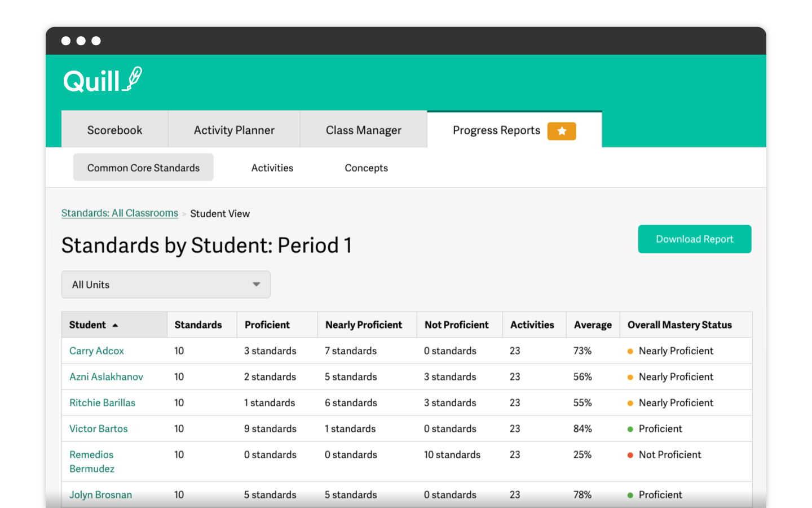Click Azni Aslakhanov's orange status dot

pos(630,377)
